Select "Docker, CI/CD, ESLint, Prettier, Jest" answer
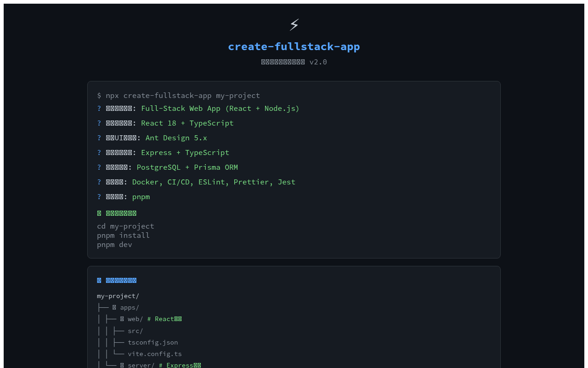588x368 pixels. [214, 182]
